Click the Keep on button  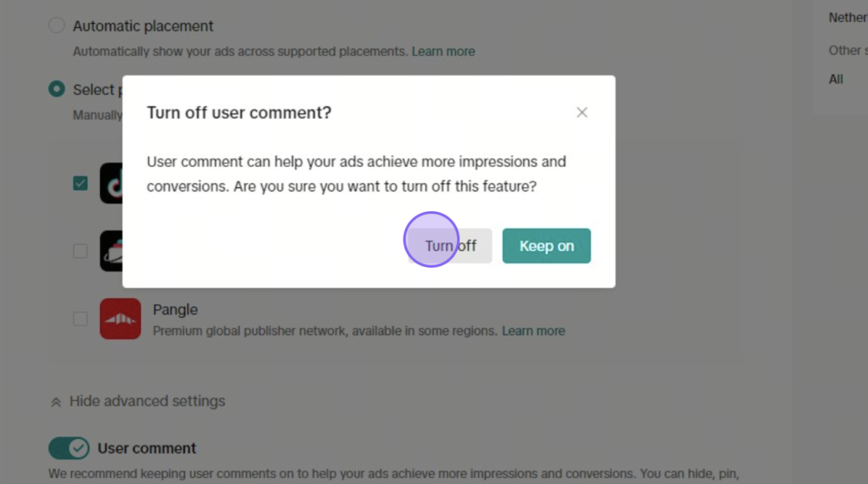(547, 246)
